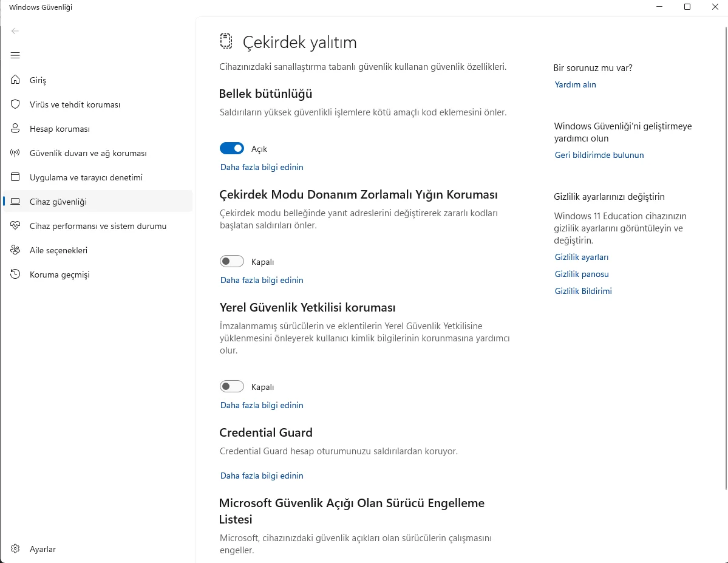Screen dimensions: 728x563
Task: Enable Çekirdek Modu Donanım Zorlamalı Yığın Koruması toggle
Action: [x=232, y=262]
